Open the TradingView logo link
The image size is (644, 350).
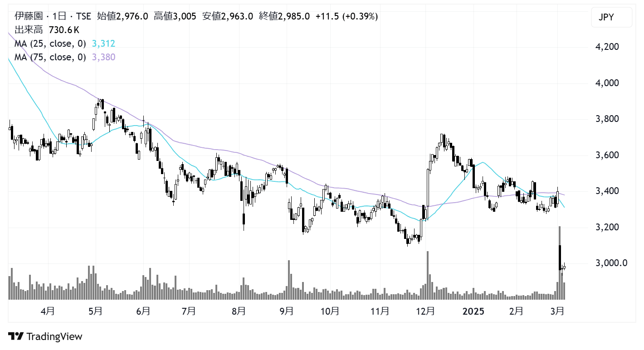click(x=45, y=336)
